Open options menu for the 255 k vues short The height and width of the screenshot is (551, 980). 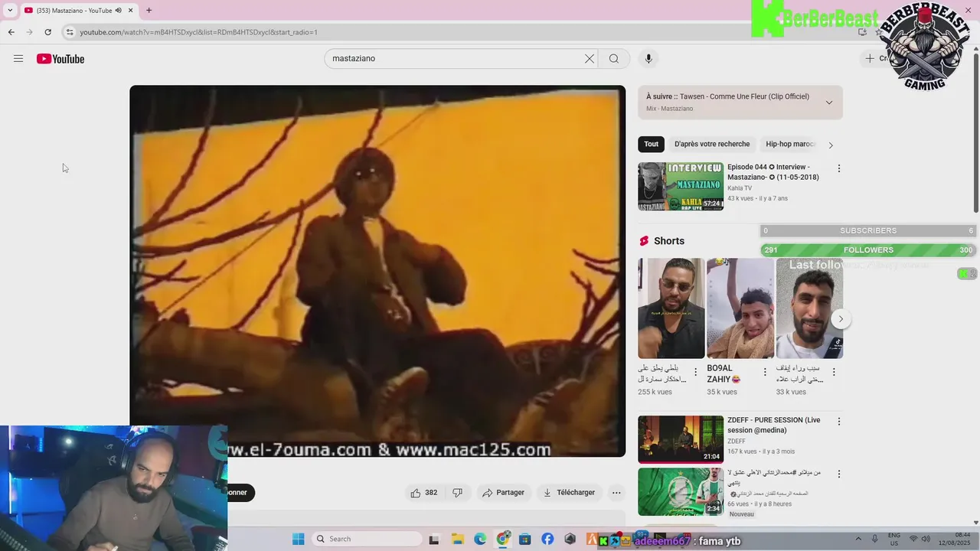[695, 372]
